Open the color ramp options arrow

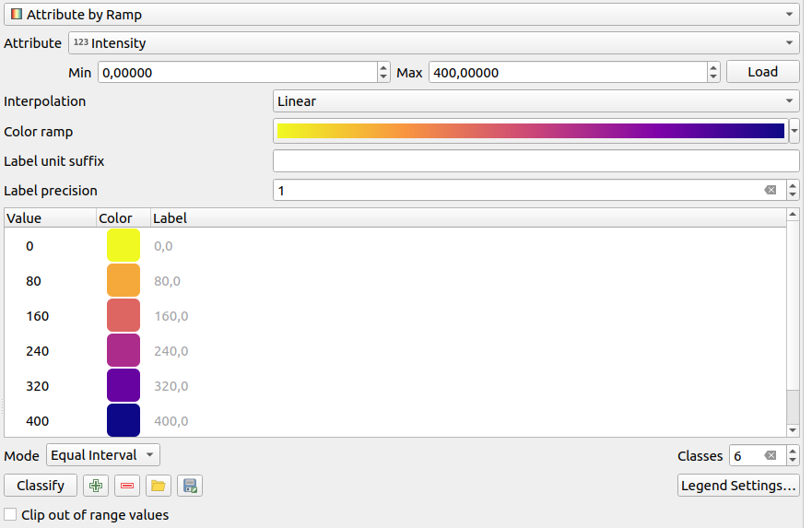[x=794, y=132]
